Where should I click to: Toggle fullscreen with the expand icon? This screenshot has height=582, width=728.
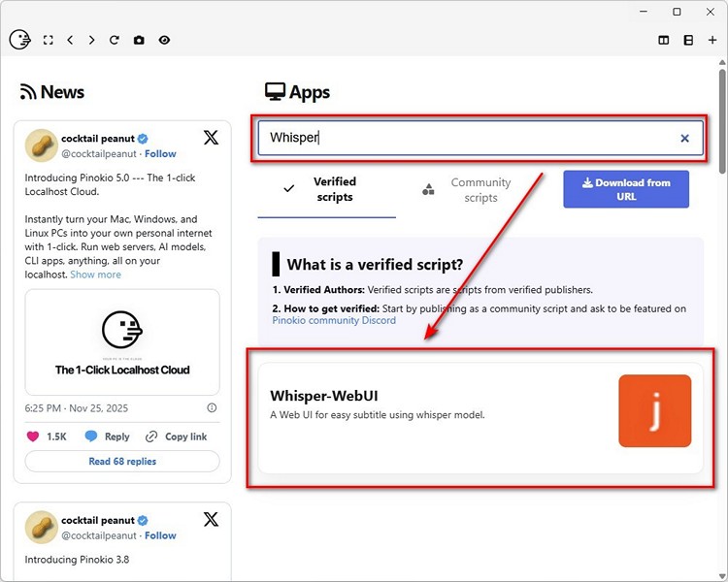[49, 41]
